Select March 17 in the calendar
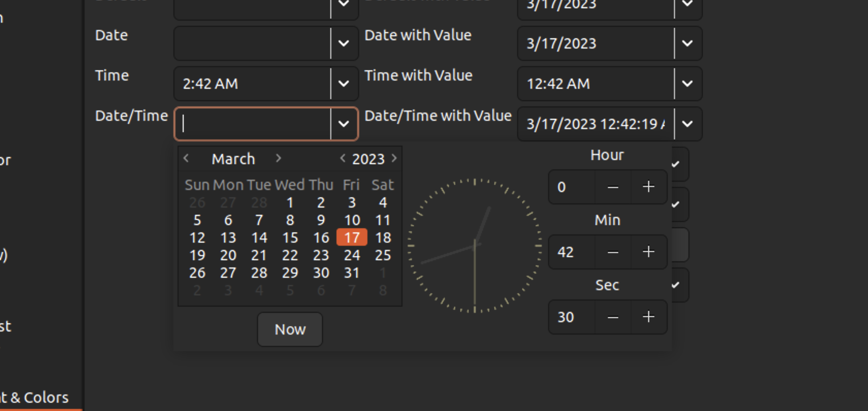 tap(351, 238)
